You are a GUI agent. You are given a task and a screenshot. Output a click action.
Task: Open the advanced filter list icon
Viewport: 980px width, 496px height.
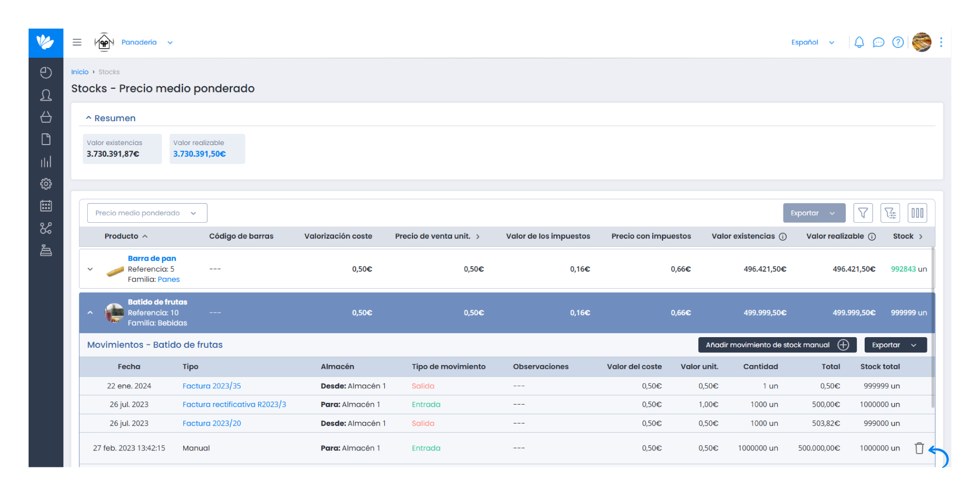click(x=890, y=213)
